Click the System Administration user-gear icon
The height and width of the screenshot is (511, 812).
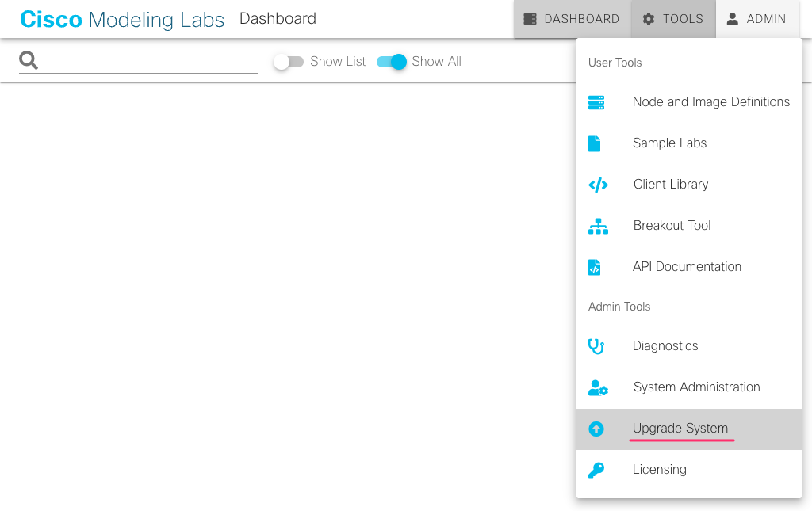[598, 387]
